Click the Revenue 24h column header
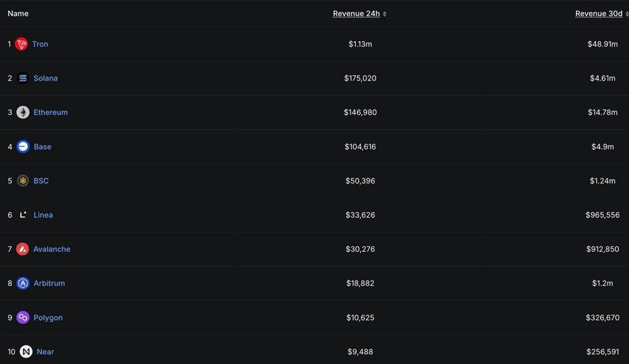This screenshot has width=629, height=364. click(356, 14)
